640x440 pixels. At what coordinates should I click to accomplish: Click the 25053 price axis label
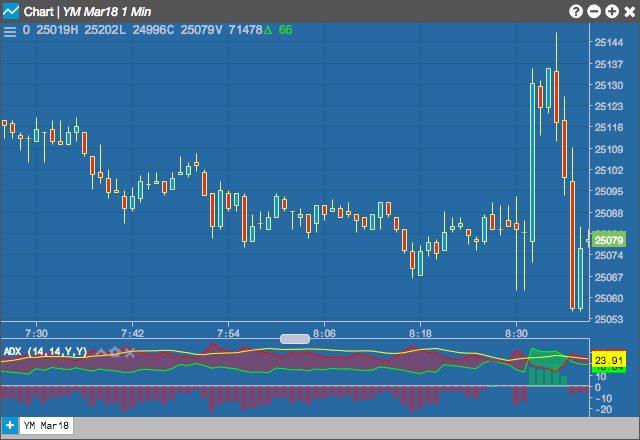coord(609,319)
